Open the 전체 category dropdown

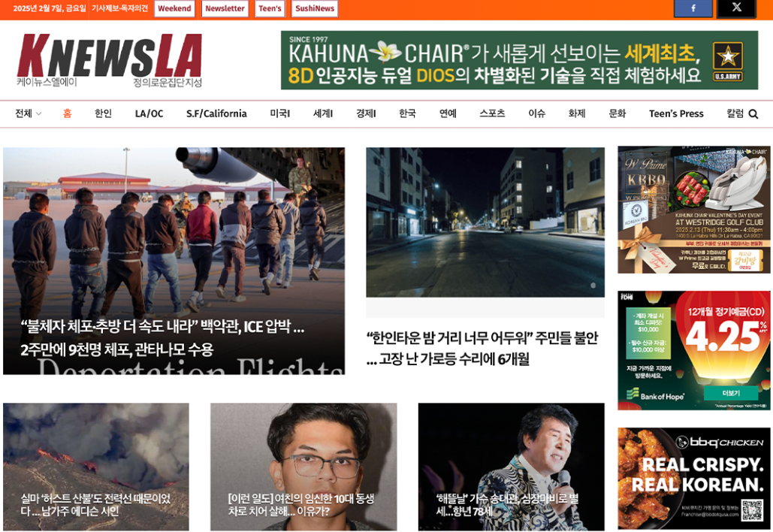pyautogui.click(x=26, y=112)
